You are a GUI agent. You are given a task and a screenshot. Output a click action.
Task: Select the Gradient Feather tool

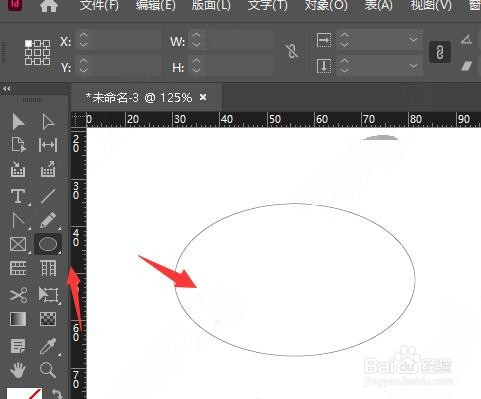click(x=48, y=319)
